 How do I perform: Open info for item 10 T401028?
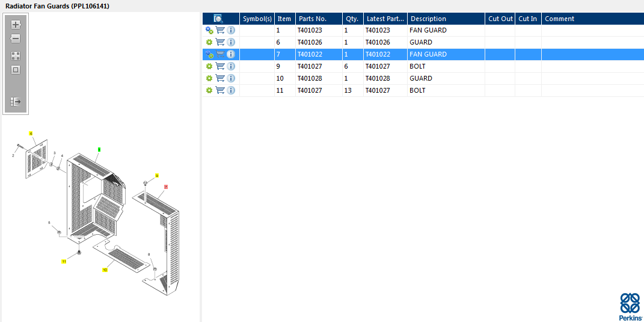[231, 78]
